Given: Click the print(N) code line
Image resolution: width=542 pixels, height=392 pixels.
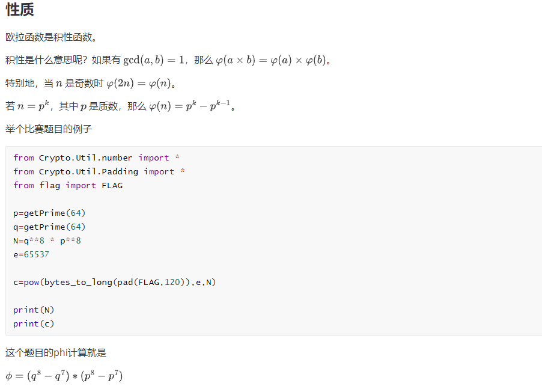Looking at the screenshot, I should tap(34, 310).
